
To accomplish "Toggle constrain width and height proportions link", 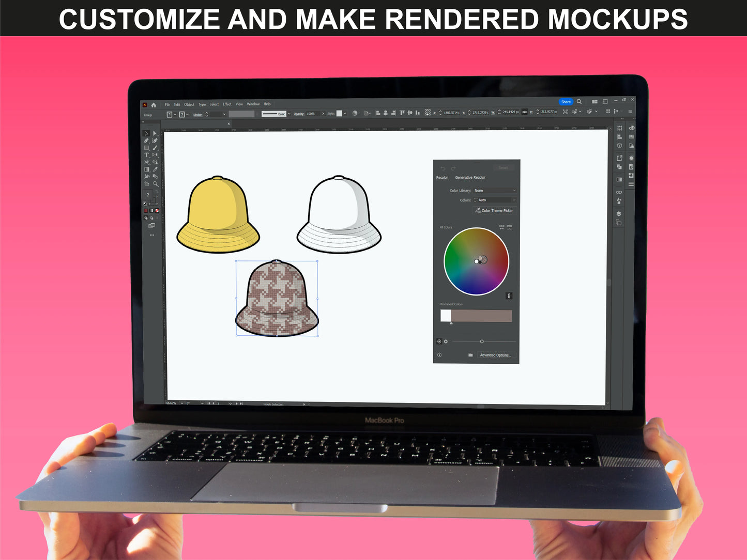I will pos(525,112).
